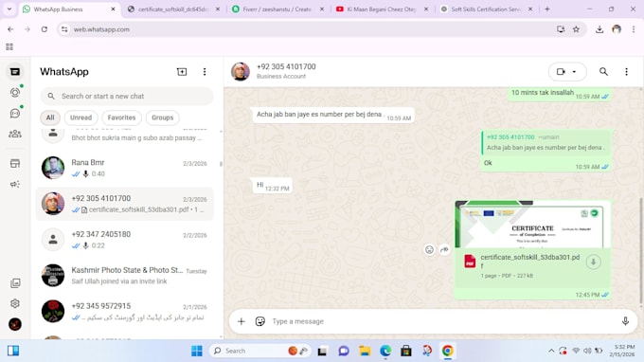
Task: Select the All chats filter
Action: click(x=50, y=118)
